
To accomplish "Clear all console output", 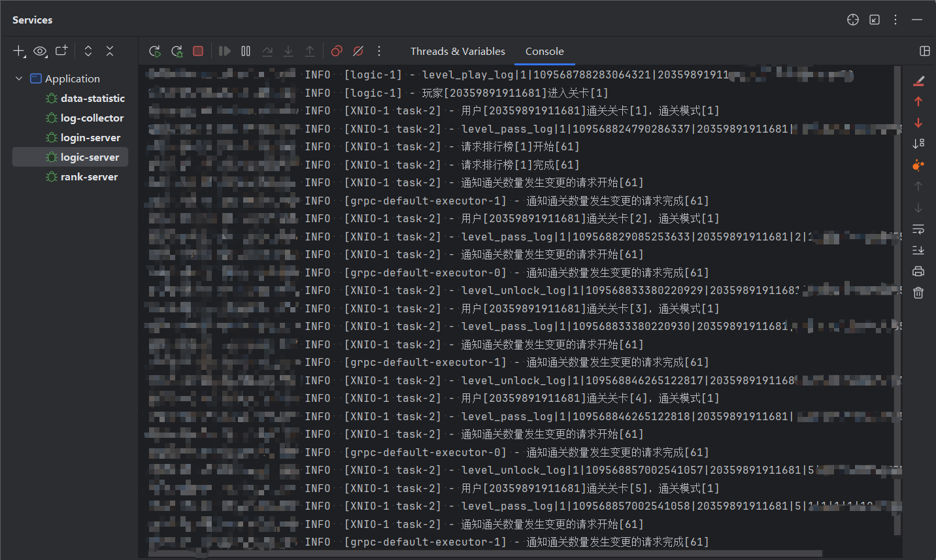I will coord(918,292).
